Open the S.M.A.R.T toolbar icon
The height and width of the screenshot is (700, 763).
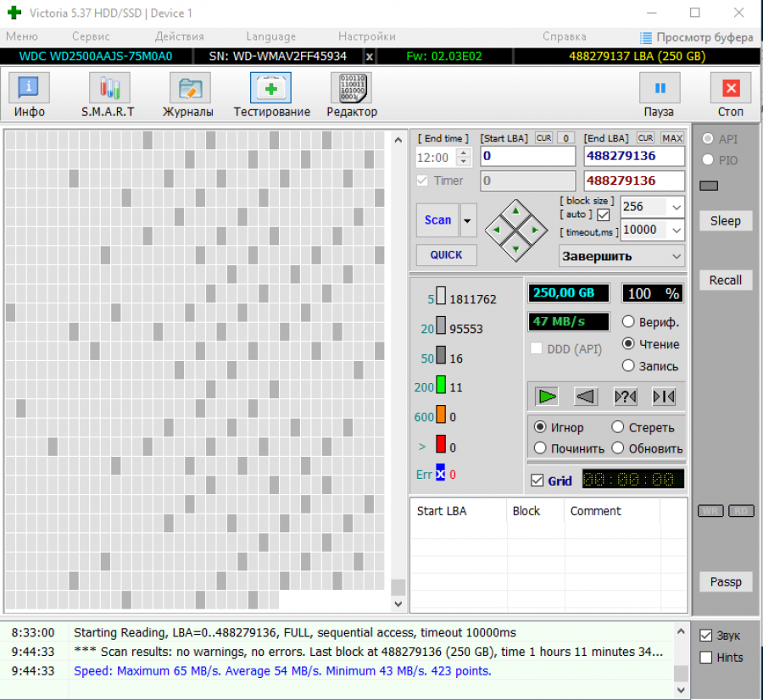click(108, 88)
